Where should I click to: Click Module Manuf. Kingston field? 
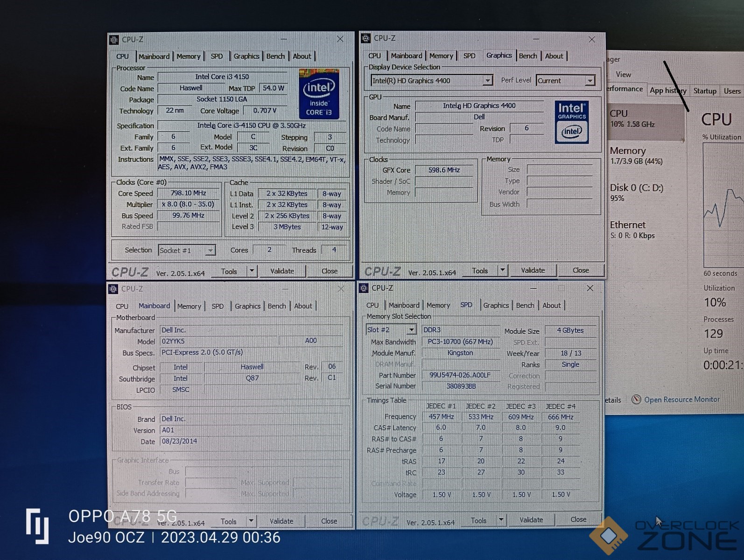pos(461,353)
